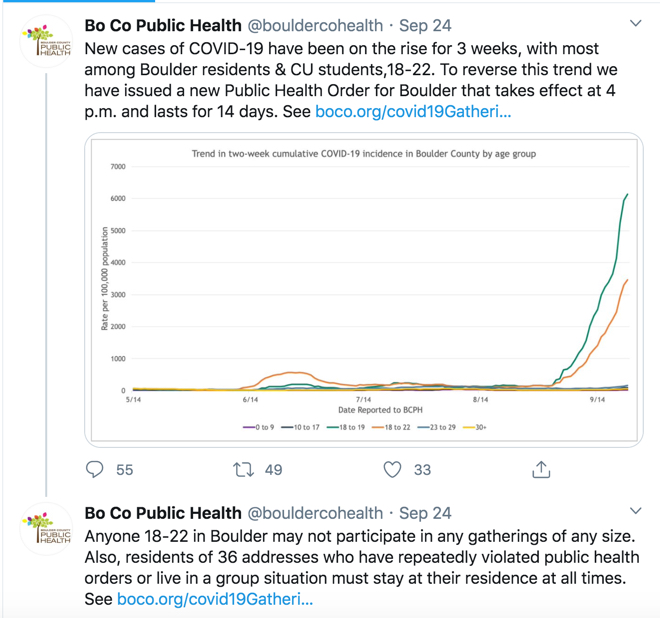The height and width of the screenshot is (618, 660).
Task: Click the first tweet's Bo Co profile avatar
Action: (46, 41)
